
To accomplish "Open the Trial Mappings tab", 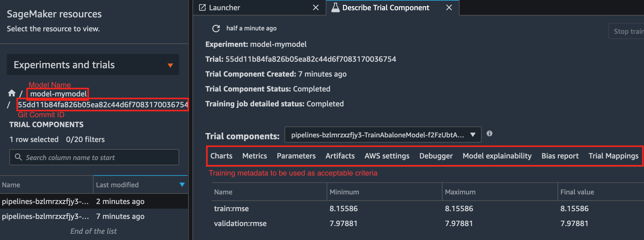I will [x=614, y=156].
